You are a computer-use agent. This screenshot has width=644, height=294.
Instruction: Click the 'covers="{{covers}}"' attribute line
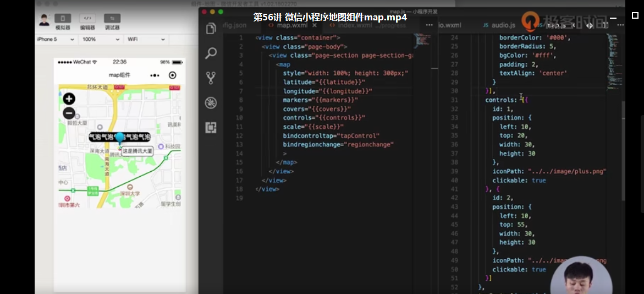(x=317, y=109)
